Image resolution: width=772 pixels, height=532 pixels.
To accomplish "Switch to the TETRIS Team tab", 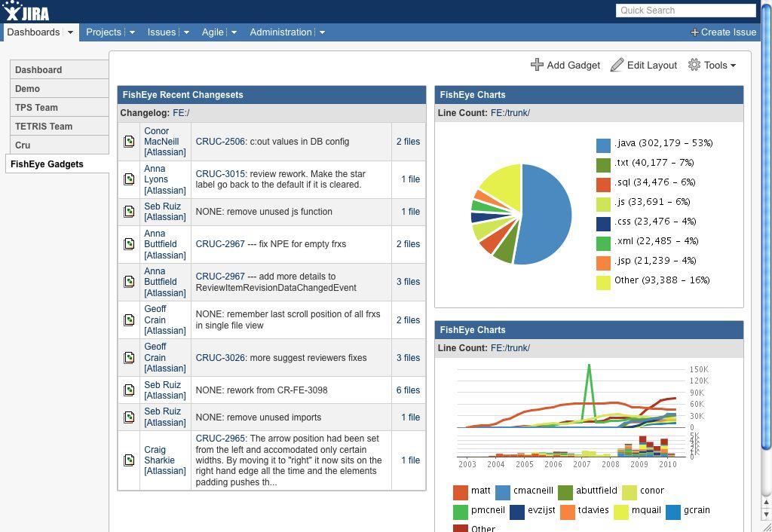I will coord(59,126).
